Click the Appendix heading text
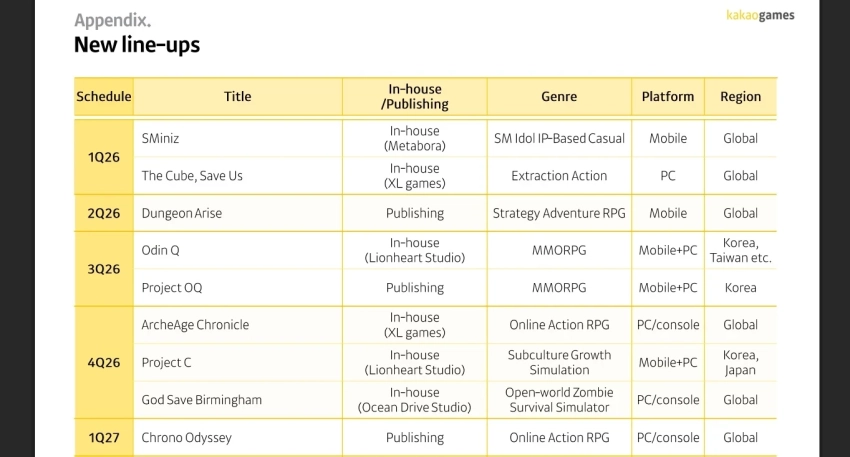Screen dimensions: 850x457 coord(113,20)
